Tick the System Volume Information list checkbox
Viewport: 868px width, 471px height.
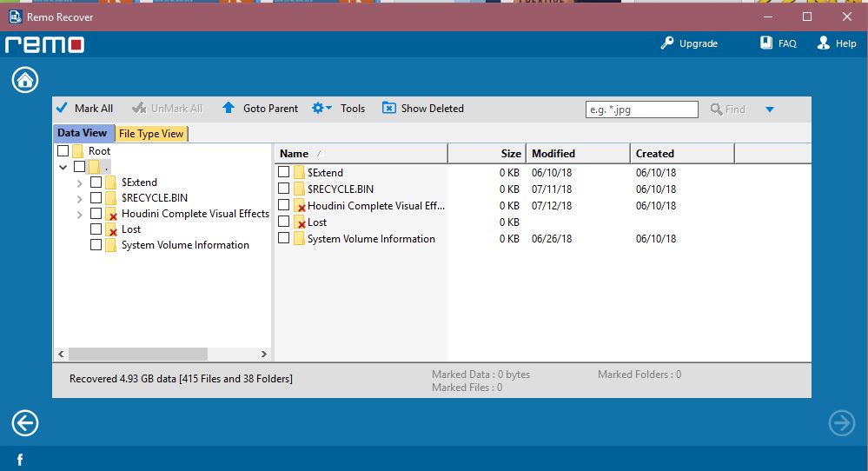(x=284, y=238)
